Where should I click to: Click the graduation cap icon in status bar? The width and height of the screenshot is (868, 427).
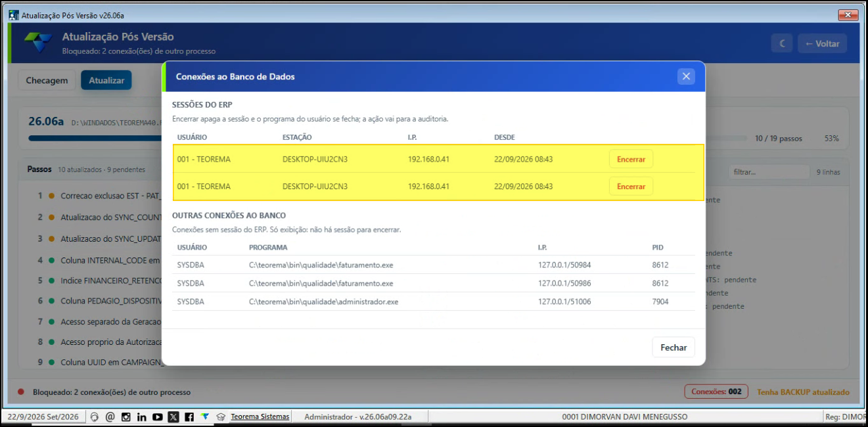(x=221, y=416)
